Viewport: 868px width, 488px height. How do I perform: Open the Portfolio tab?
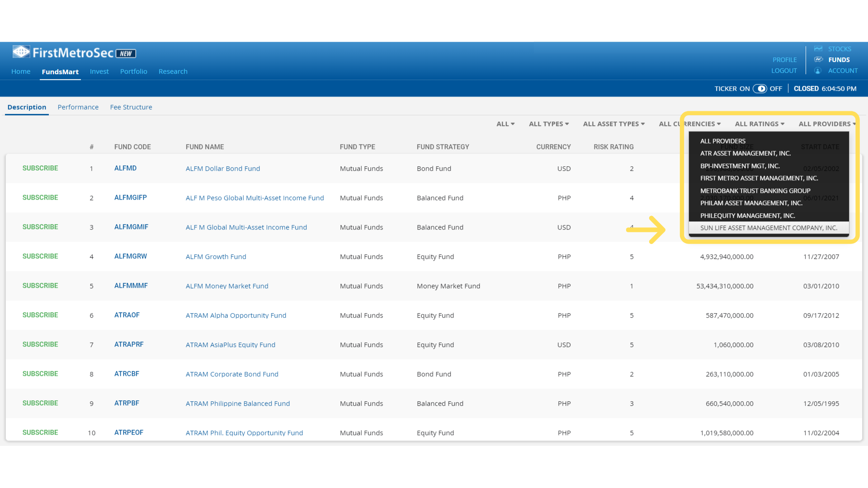click(133, 71)
